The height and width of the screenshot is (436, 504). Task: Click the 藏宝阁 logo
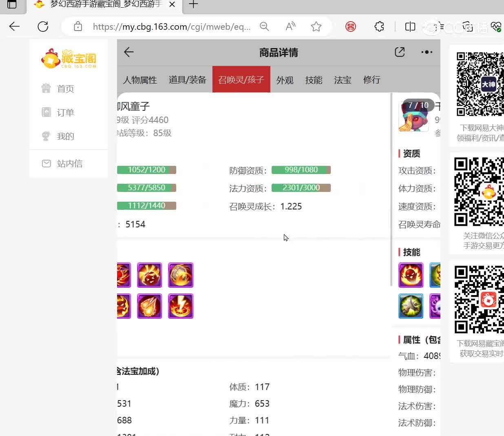tap(69, 59)
